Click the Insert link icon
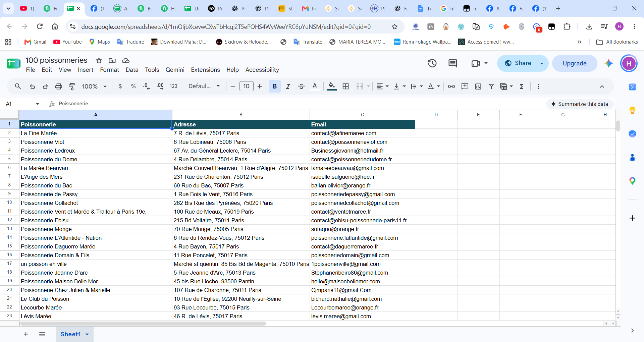The width and height of the screenshot is (644, 342). click(451, 87)
